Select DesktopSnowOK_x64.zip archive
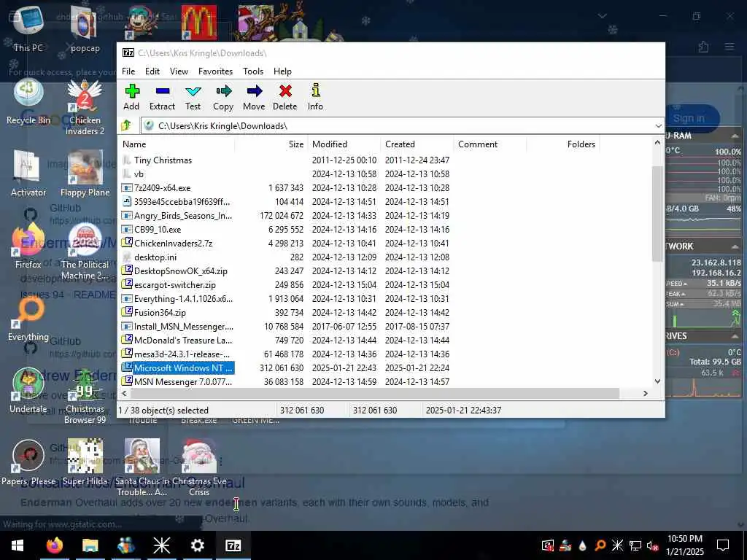The image size is (747, 560). [181, 271]
